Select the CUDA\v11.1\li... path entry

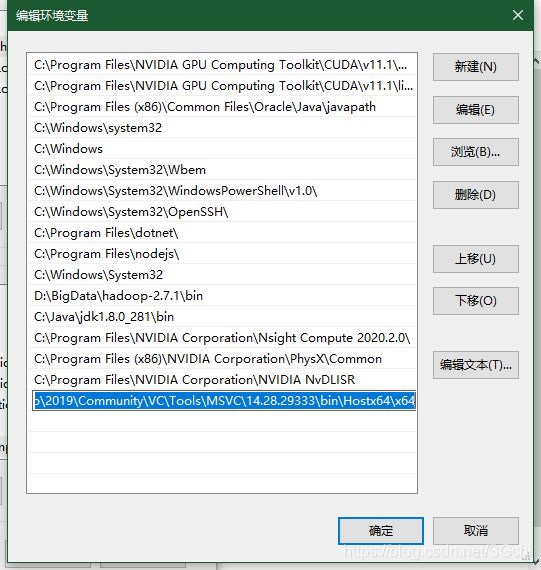click(x=223, y=86)
